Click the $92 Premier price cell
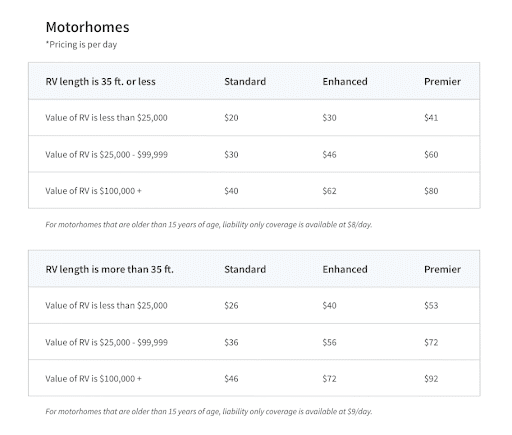The image size is (512, 435). (431, 379)
